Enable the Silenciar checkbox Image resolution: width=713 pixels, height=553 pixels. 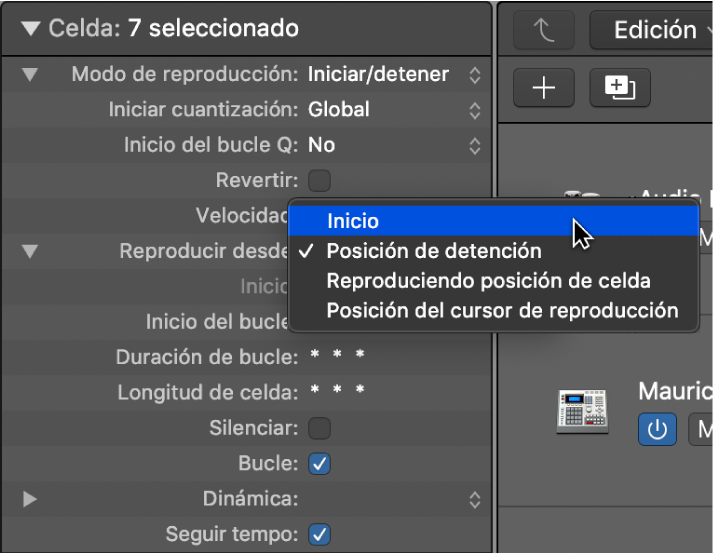pos(319,428)
